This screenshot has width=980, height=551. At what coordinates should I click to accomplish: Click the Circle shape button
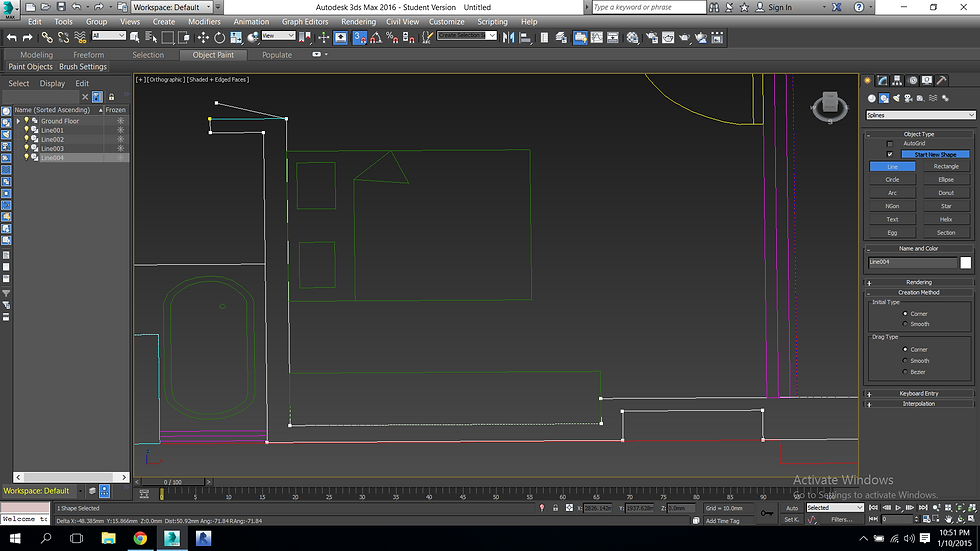coord(892,179)
